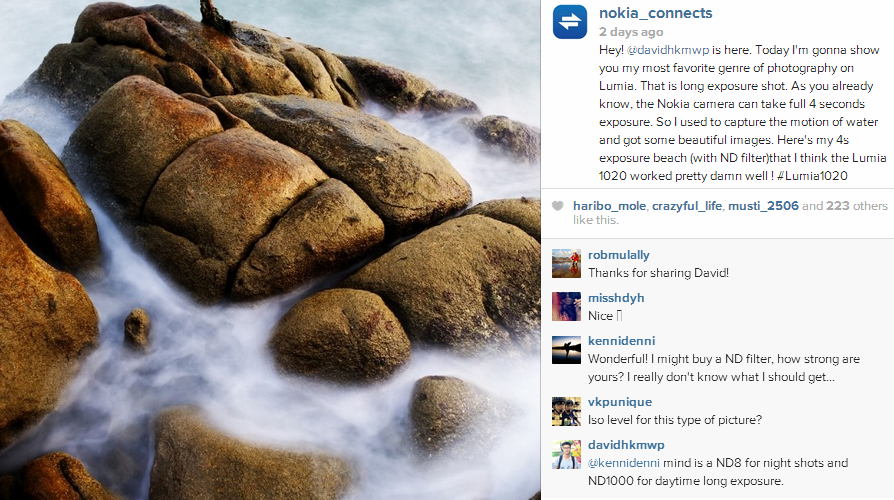894x500 pixels.
Task: Click the long exposure rocks photo
Action: click(270, 250)
